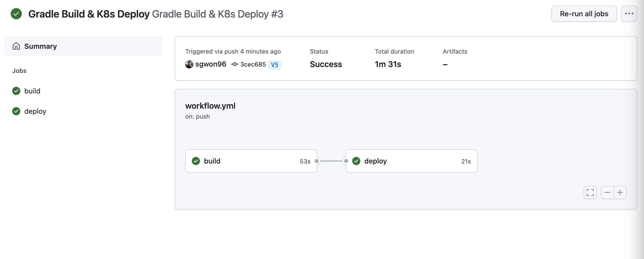Click the home icon beside Summary
644x259 pixels.
point(16,46)
